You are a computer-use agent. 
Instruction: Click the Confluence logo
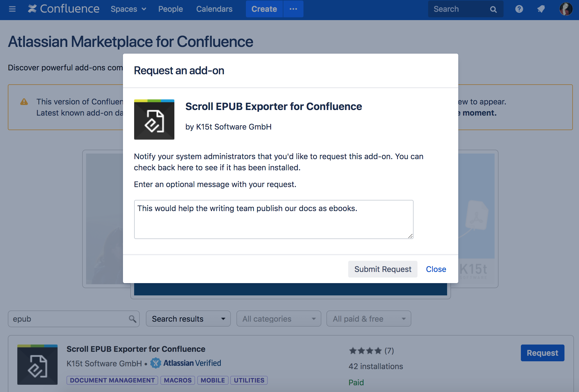(x=63, y=9)
